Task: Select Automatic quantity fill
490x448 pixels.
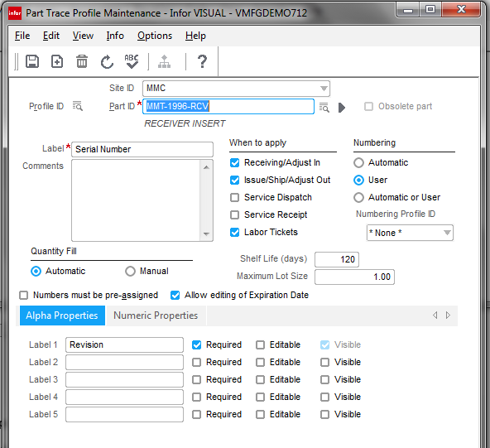Action: 36,271
